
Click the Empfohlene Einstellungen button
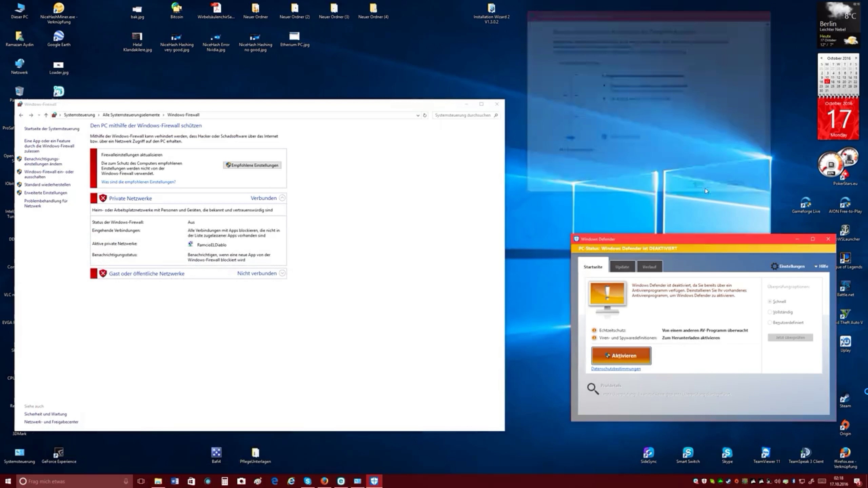pos(252,165)
